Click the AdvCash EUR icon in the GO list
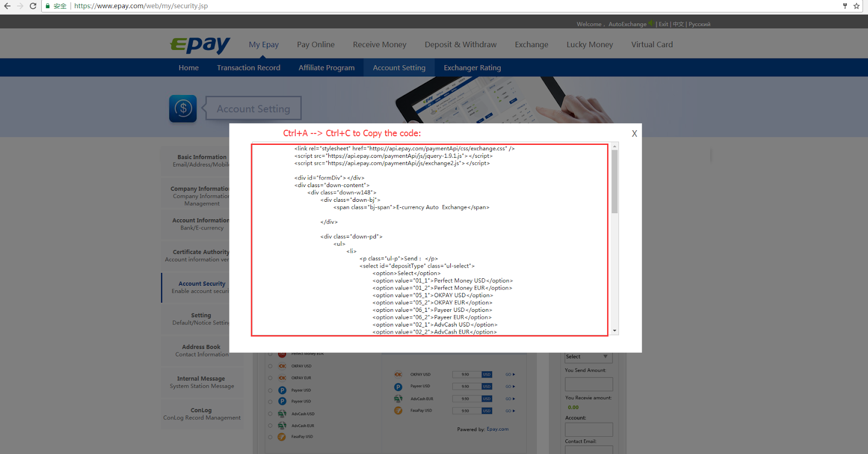The image size is (868, 454). pyautogui.click(x=398, y=399)
